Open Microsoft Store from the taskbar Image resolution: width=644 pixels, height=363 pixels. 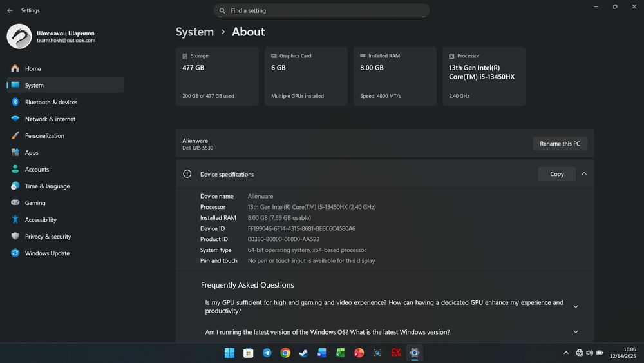point(248,353)
